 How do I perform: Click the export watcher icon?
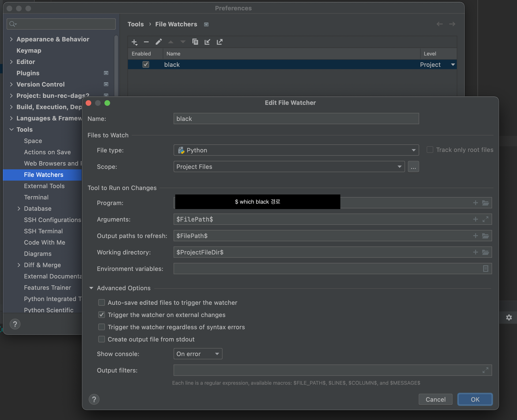[219, 42]
